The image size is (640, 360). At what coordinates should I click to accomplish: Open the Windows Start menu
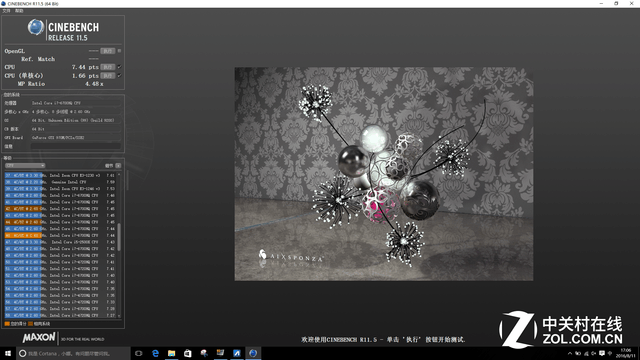tap(8, 353)
